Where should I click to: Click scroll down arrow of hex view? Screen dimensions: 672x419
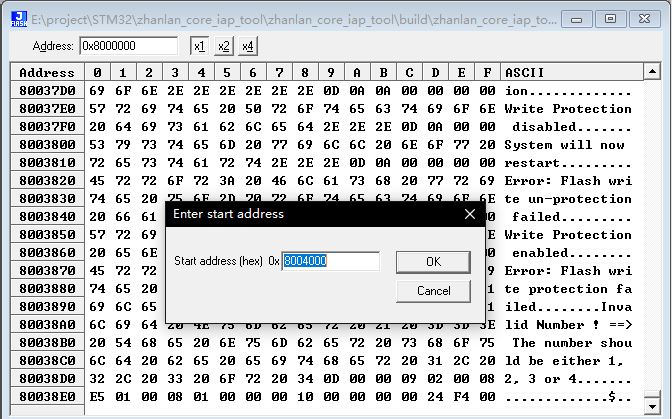coord(652,407)
